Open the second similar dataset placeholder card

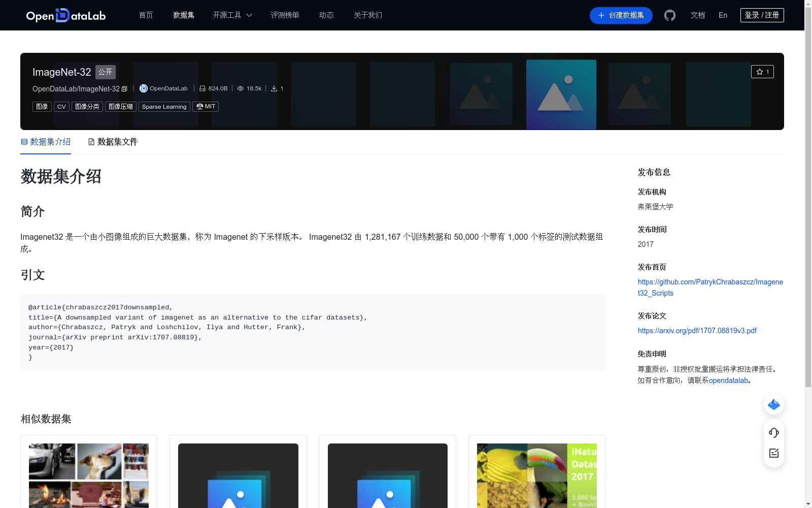click(238, 471)
